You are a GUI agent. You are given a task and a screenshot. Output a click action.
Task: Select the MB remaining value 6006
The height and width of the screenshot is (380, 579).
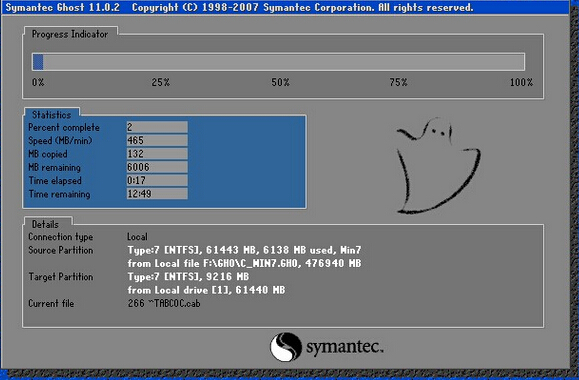coord(157,167)
